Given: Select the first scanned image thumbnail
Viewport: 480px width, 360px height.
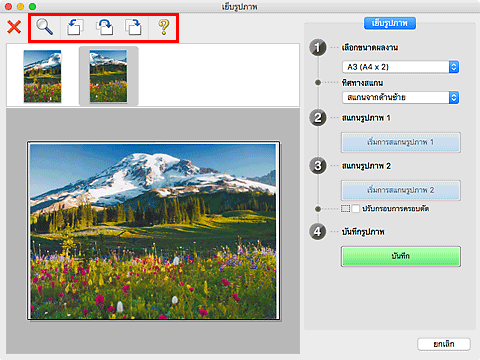Looking at the screenshot, I should click(42, 76).
